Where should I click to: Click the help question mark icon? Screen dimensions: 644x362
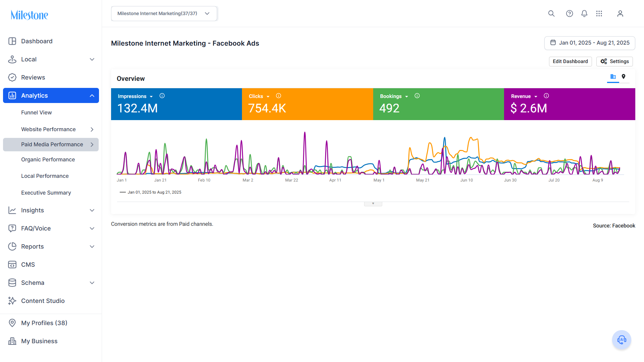[x=569, y=13]
